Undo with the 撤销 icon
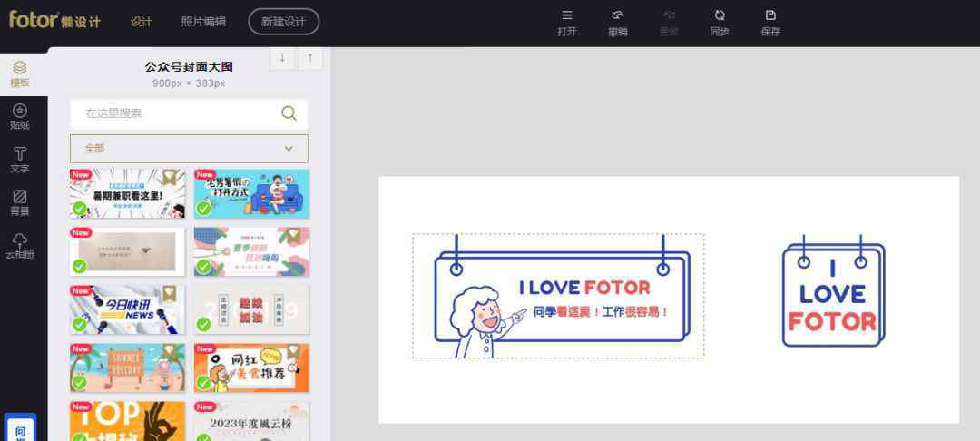The image size is (980, 441). click(618, 23)
